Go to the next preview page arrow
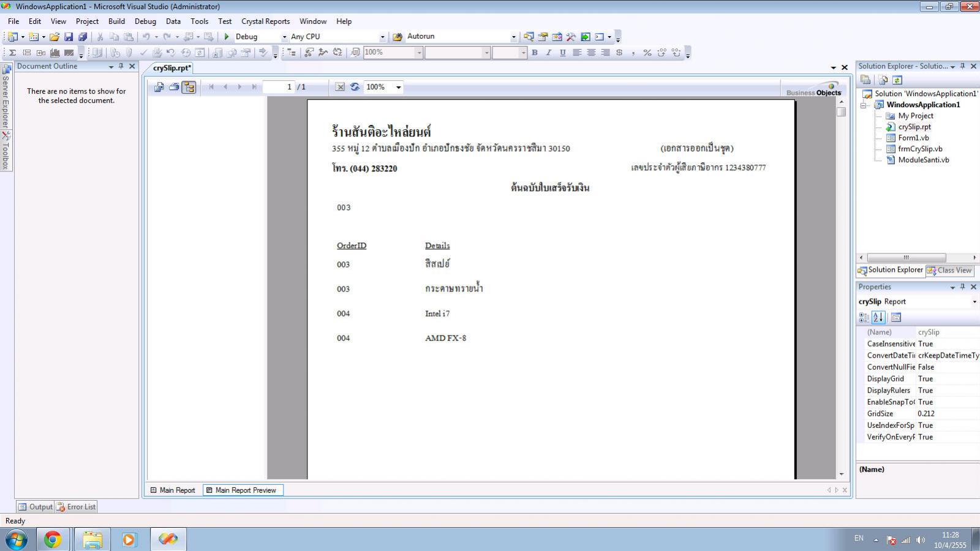This screenshot has height=551, width=980. (x=239, y=87)
